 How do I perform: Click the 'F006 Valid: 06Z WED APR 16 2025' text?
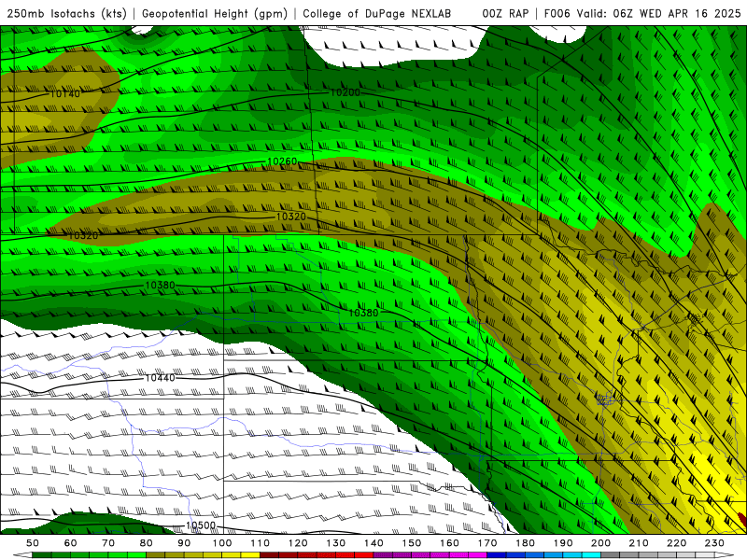[x=642, y=14]
